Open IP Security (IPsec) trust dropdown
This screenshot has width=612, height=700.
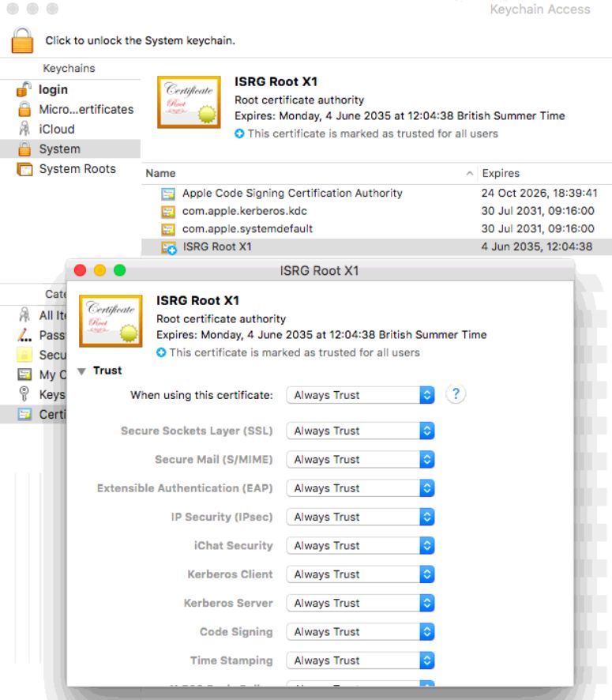click(x=360, y=517)
